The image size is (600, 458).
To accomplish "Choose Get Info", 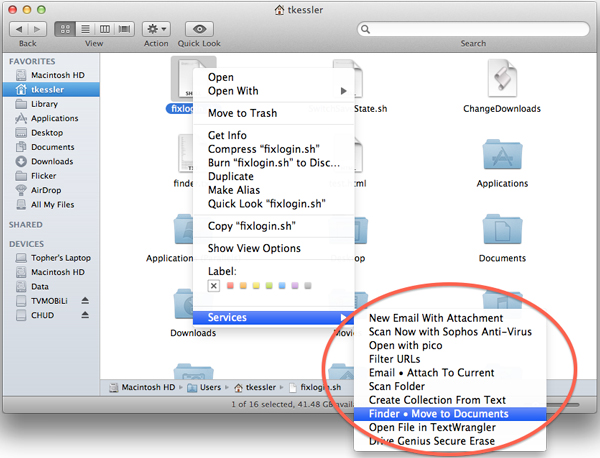I will pyautogui.click(x=274, y=135).
